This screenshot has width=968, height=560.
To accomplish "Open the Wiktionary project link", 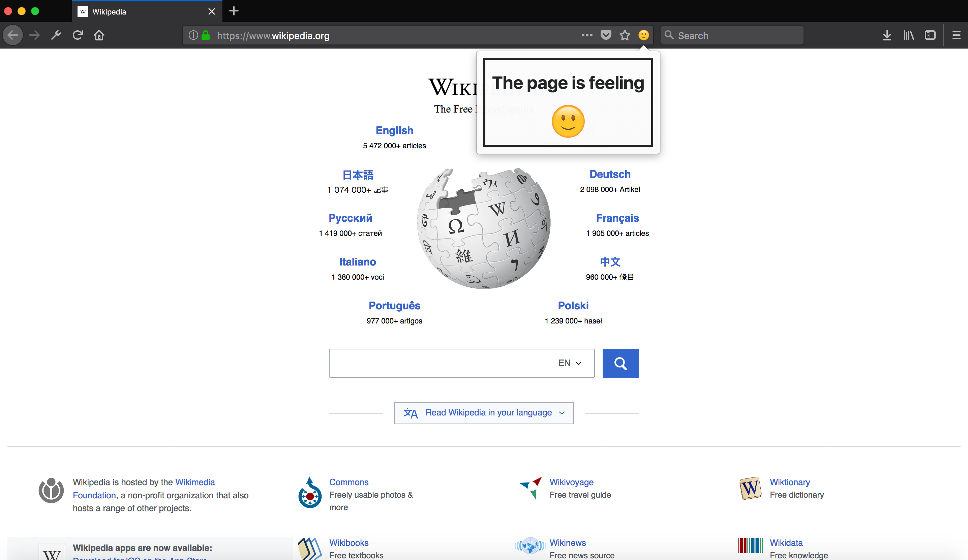I will point(789,482).
